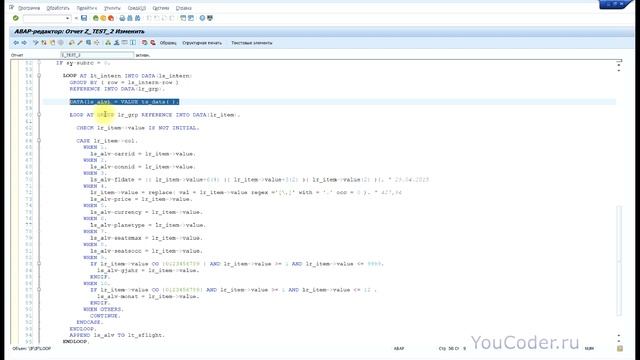The width and height of the screenshot is (640, 360).
Task: Open Help with the blue question icon
Action: (202, 18)
